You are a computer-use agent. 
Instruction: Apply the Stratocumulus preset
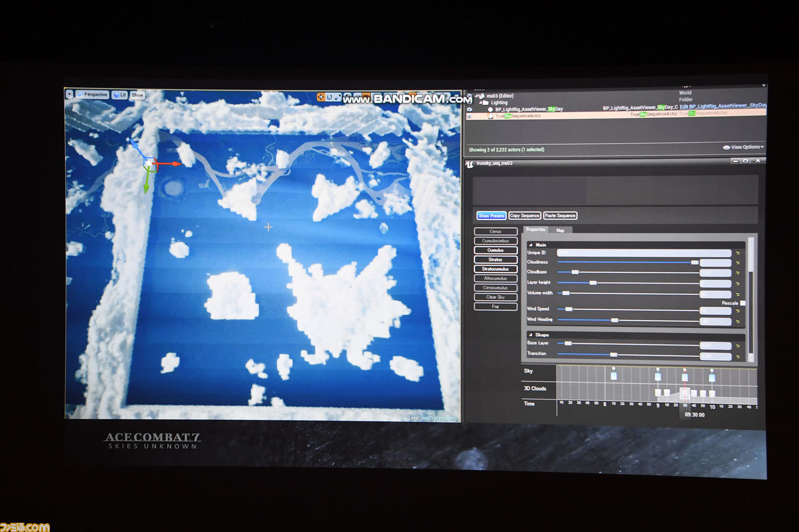pos(496,269)
